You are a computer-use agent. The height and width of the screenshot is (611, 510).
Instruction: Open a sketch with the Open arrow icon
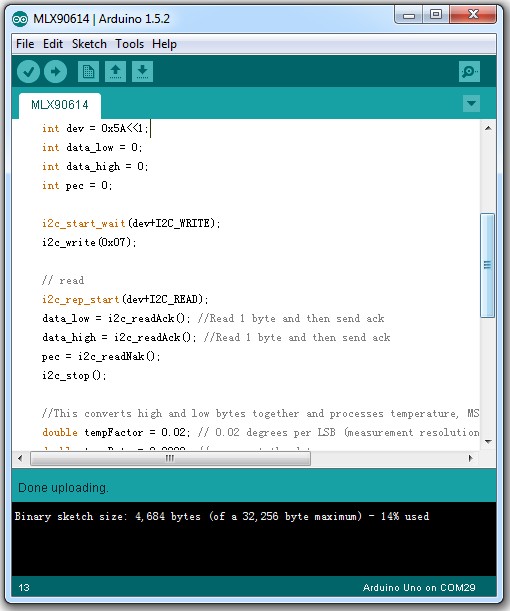point(115,72)
